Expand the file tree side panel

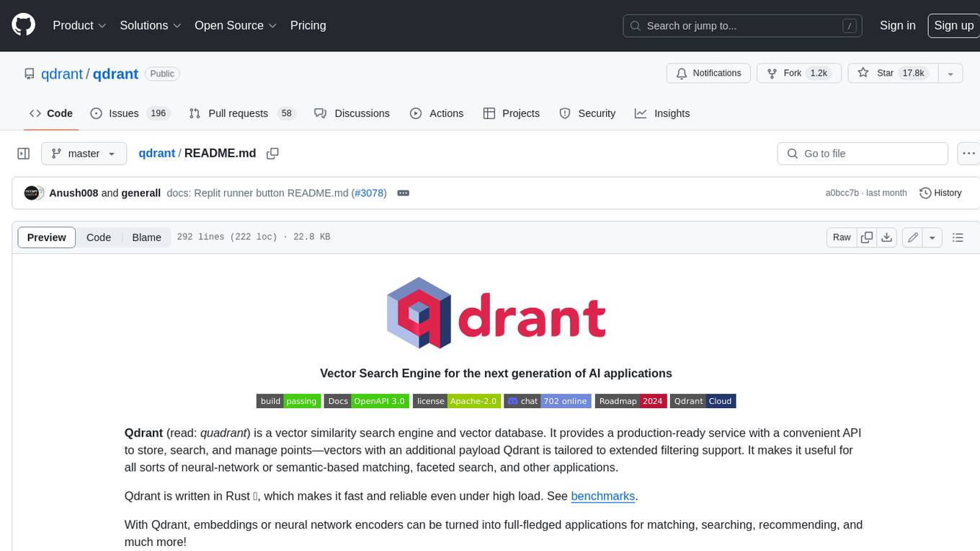(x=23, y=154)
